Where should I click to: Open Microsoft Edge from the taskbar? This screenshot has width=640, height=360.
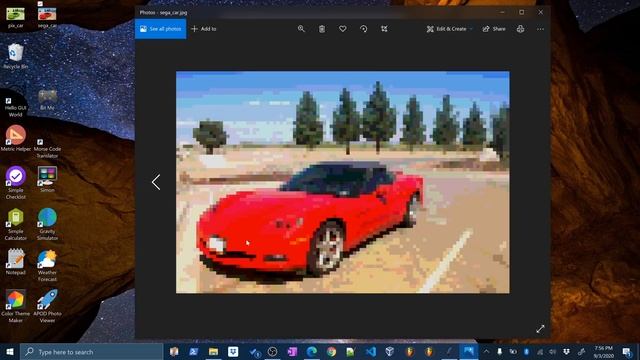point(312,352)
